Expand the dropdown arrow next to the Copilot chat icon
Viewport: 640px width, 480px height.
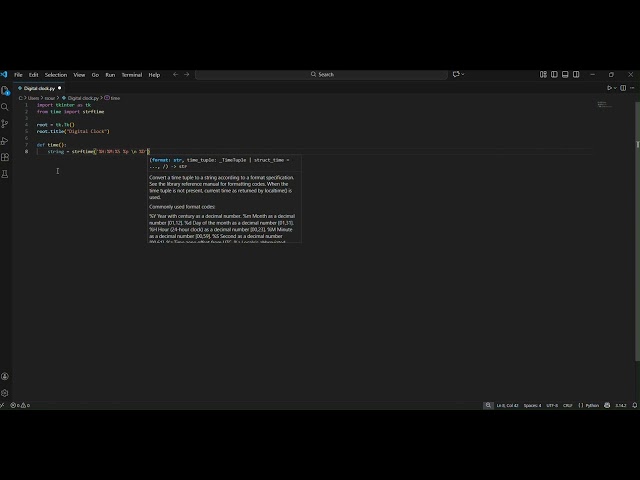[463, 74]
